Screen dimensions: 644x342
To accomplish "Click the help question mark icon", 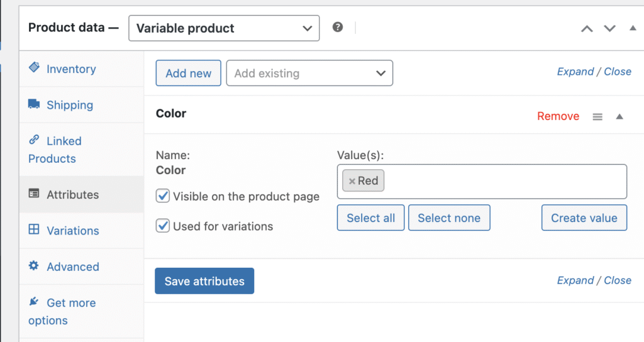I will click(x=338, y=28).
